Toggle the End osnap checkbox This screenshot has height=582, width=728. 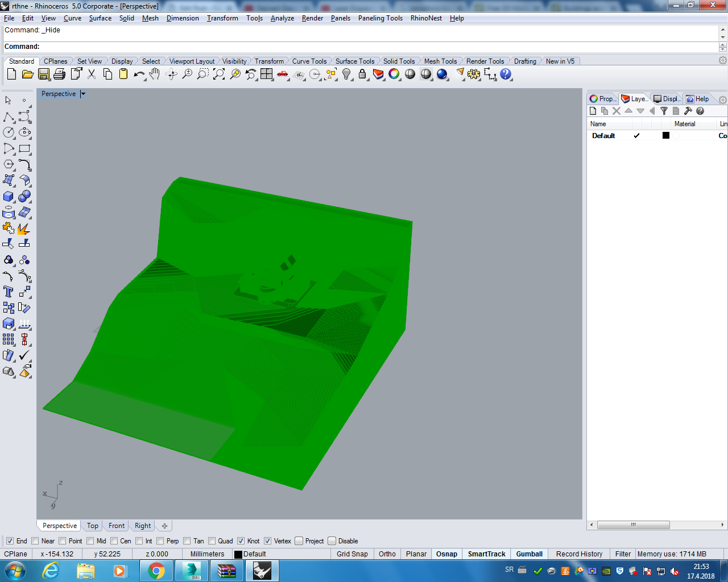(10, 541)
